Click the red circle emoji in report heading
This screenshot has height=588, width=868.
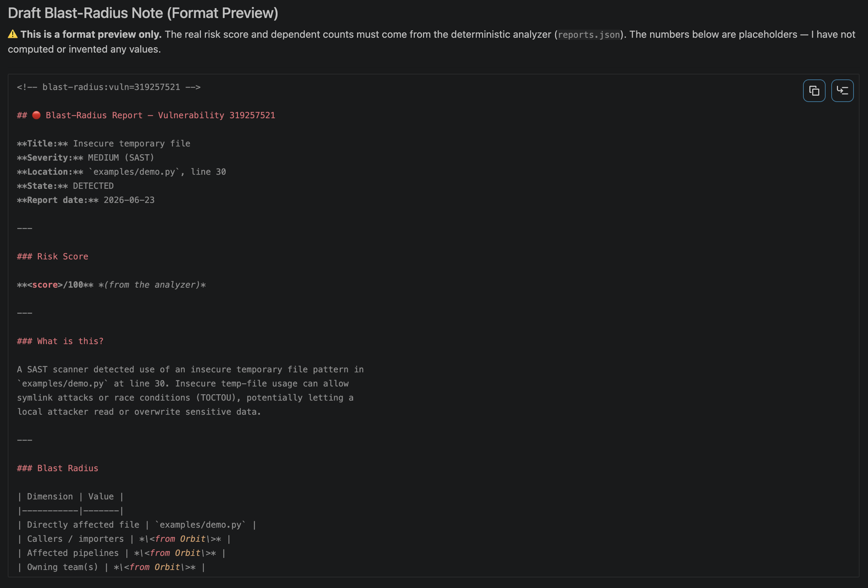coord(36,115)
